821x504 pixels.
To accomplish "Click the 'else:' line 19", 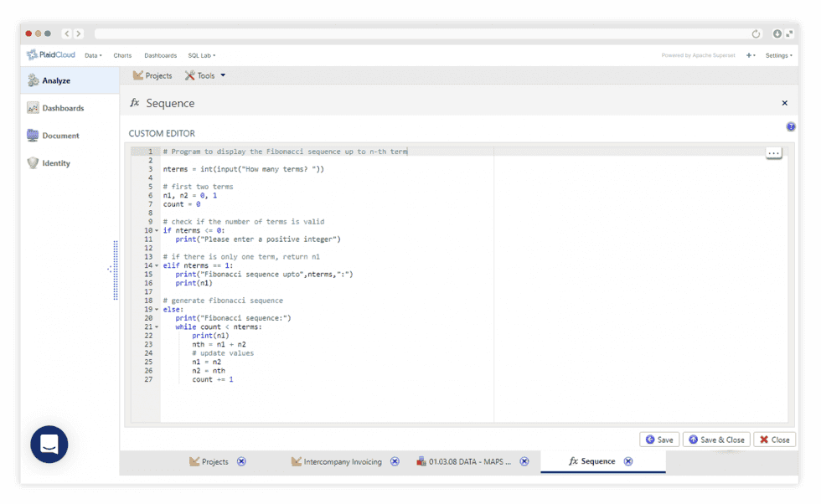I will click(173, 310).
